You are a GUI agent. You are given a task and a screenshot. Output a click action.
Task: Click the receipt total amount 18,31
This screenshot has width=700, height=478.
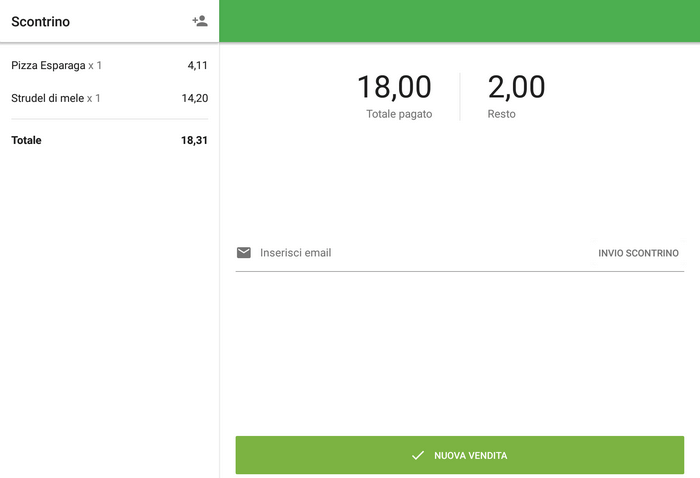194,140
